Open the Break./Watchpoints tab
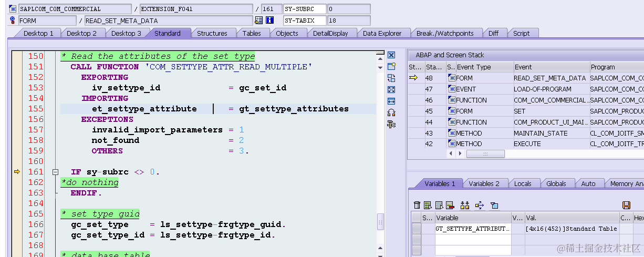This screenshot has height=257, width=644. pos(445,33)
